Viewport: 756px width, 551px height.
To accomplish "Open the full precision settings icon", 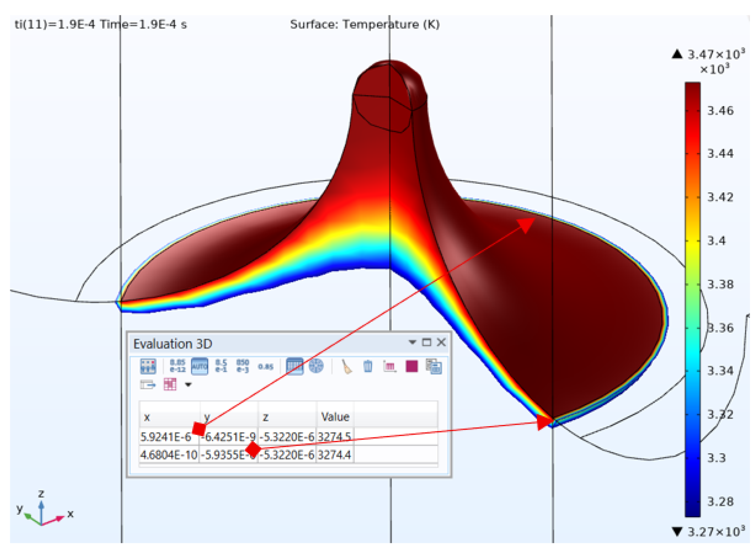I will pyautogui.click(x=148, y=365).
